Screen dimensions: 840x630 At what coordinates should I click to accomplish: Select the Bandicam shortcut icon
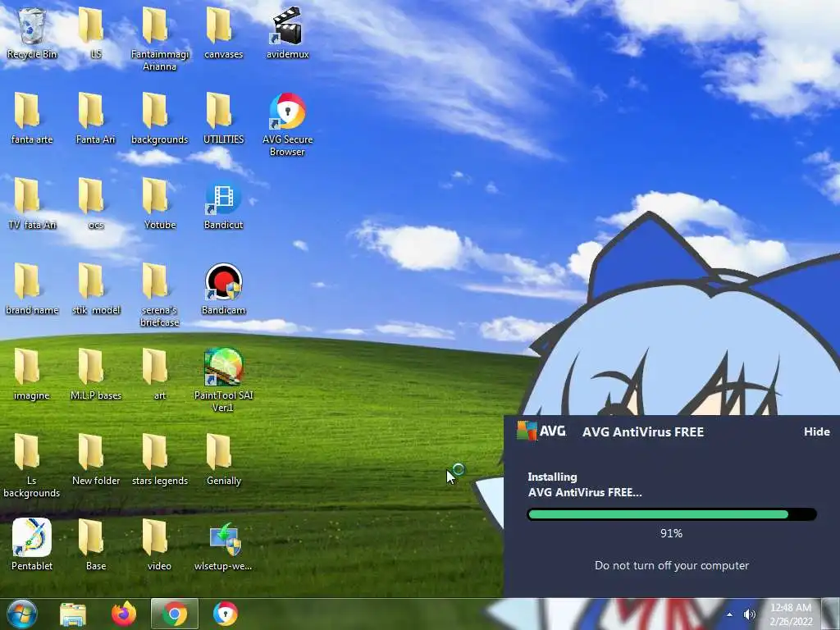[x=223, y=288]
